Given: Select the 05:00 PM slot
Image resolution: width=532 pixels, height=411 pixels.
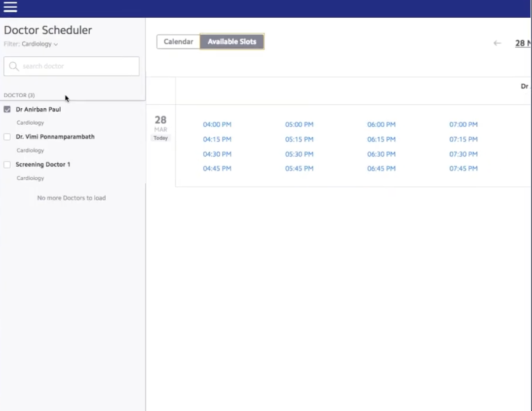Looking at the screenshot, I should point(299,124).
